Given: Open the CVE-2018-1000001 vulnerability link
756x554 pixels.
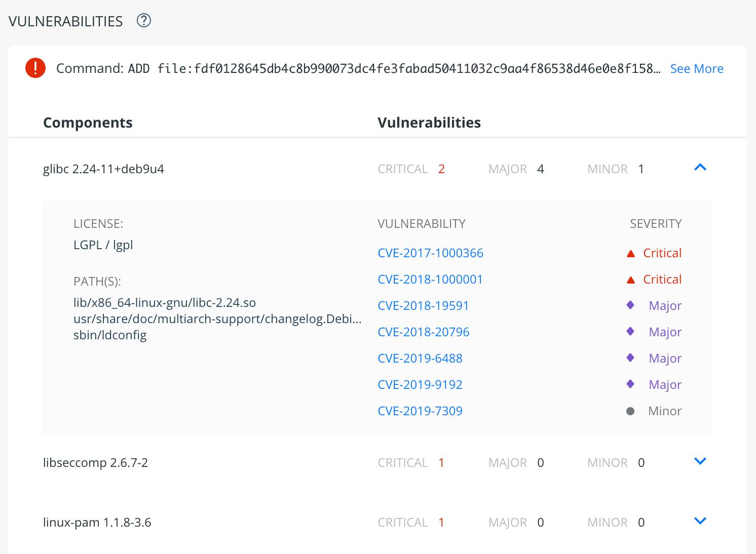Looking at the screenshot, I should [x=430, y=280].
